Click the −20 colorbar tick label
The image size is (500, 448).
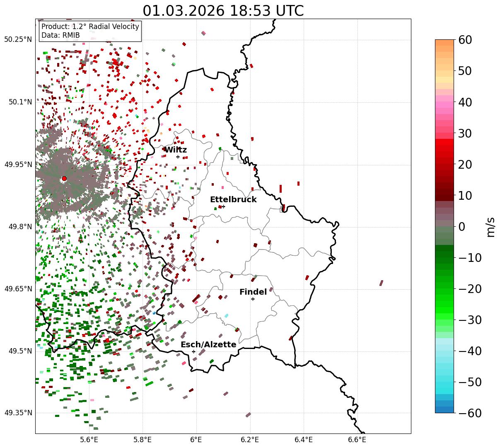[x=470, y=288]
